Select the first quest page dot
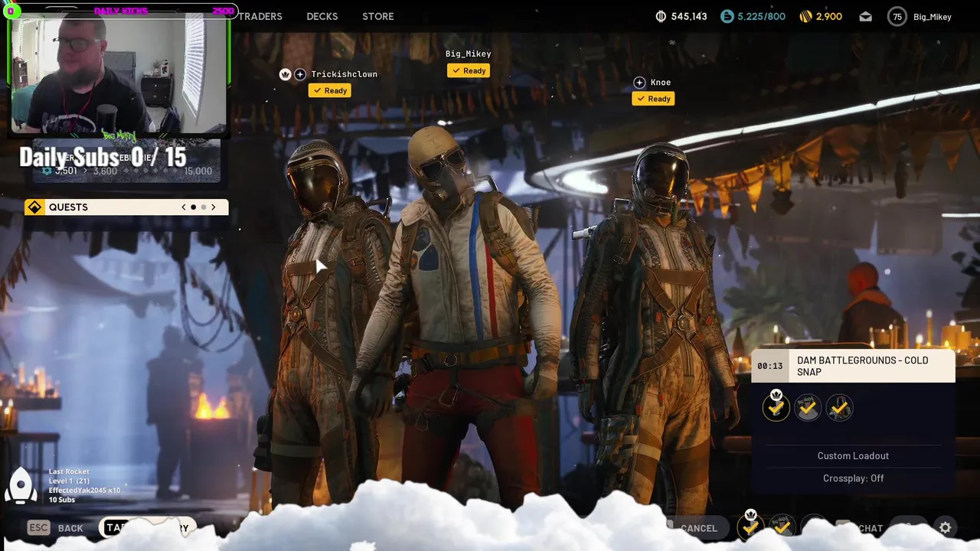Image resolution: width=980 pixels, height=551 pixels. (194, 207)
